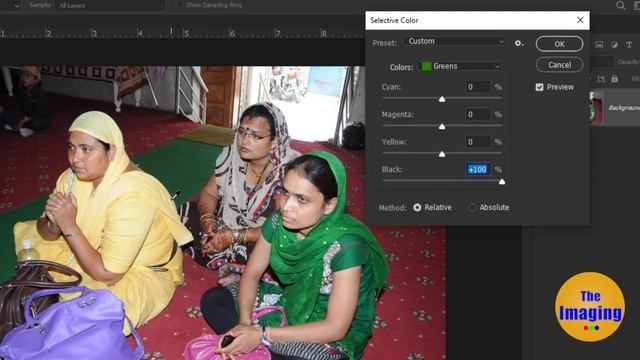The image size is (640, 360).
Task: Open the Sample All Layers dropdown
Action: coord(110,5)
